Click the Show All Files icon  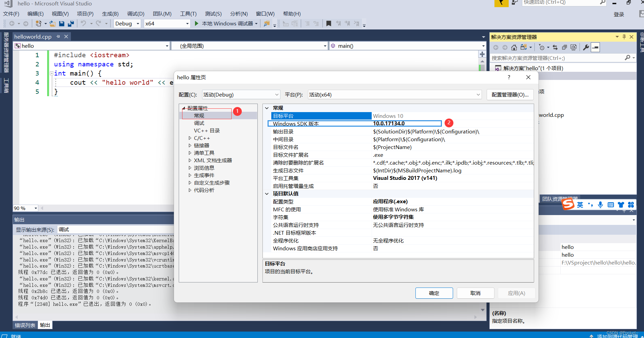(x=573, y=47)
